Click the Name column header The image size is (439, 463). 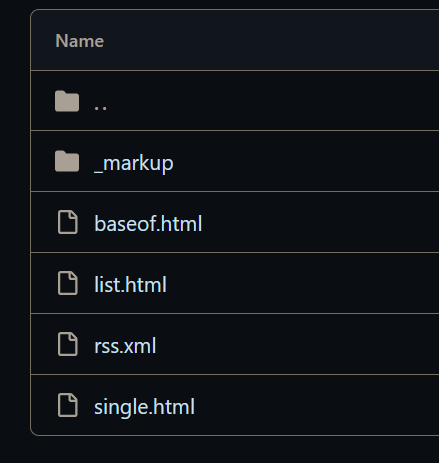80,41
